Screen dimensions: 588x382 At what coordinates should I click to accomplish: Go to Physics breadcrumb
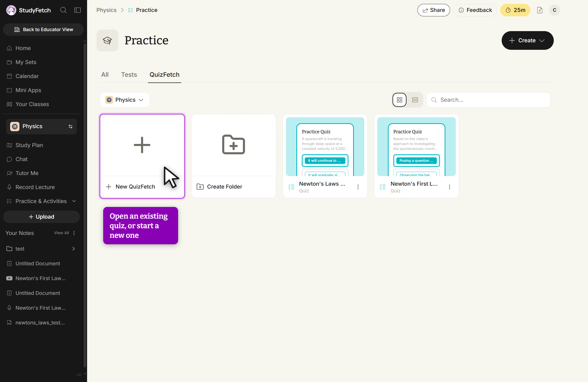[x=107, y=10]
